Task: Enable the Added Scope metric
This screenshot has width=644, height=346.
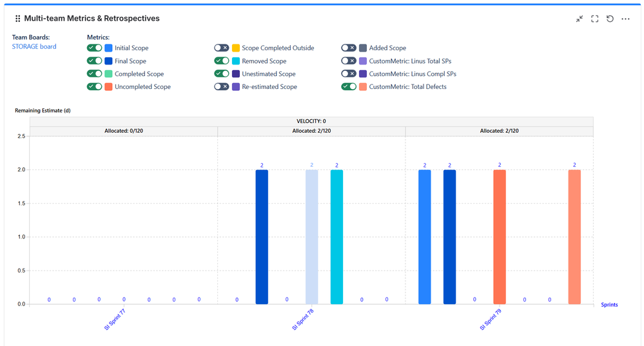Action: [x=349, y=48]
